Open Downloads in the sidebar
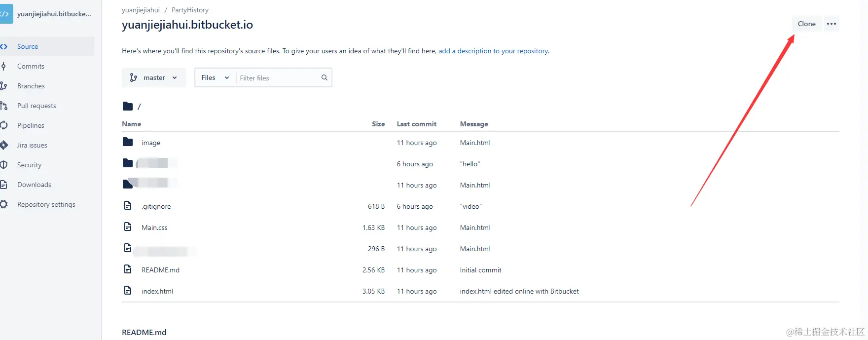This screenshot has width=868, height=340. tap(34, 185)
